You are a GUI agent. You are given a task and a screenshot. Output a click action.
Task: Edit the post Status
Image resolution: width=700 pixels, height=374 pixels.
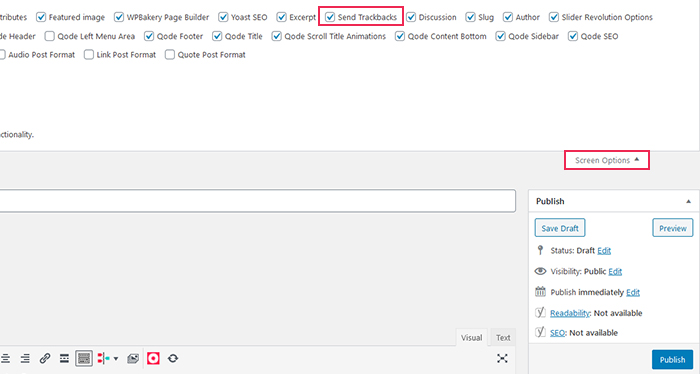604,250
